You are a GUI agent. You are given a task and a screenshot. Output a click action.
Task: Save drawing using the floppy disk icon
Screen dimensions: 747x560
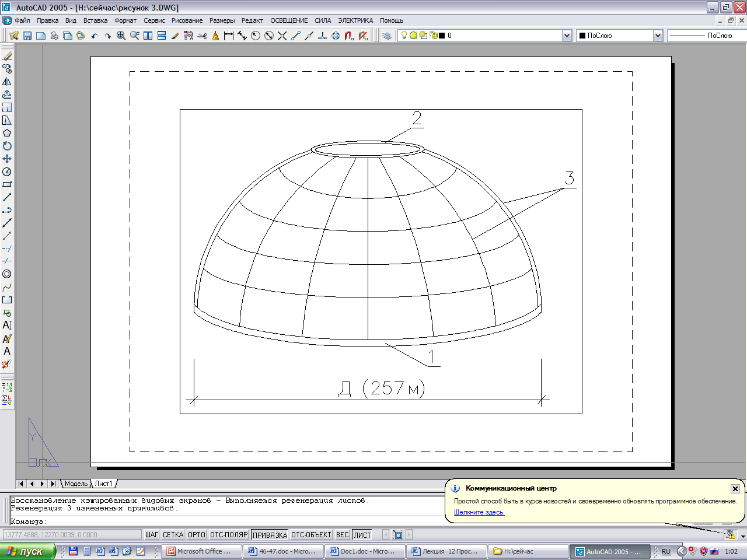point(27,36)
